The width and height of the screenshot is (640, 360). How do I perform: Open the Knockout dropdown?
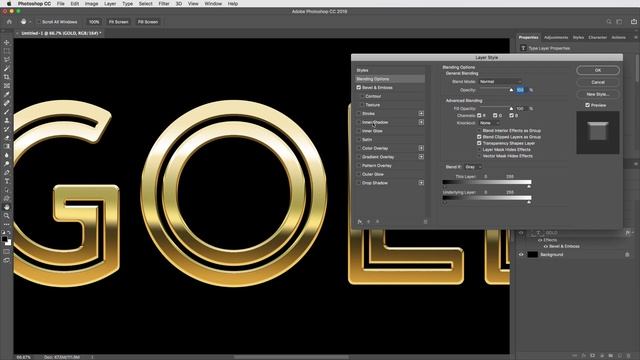(x=489, y=123)
